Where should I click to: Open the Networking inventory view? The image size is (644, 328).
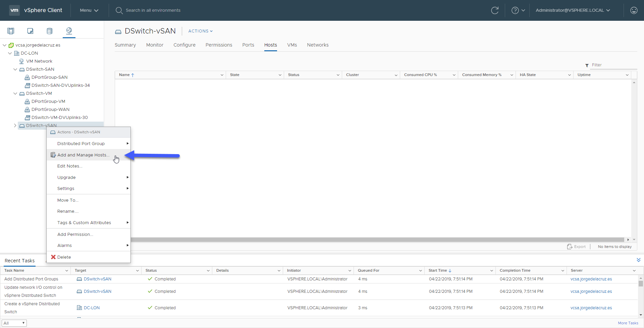click(69, 31)
